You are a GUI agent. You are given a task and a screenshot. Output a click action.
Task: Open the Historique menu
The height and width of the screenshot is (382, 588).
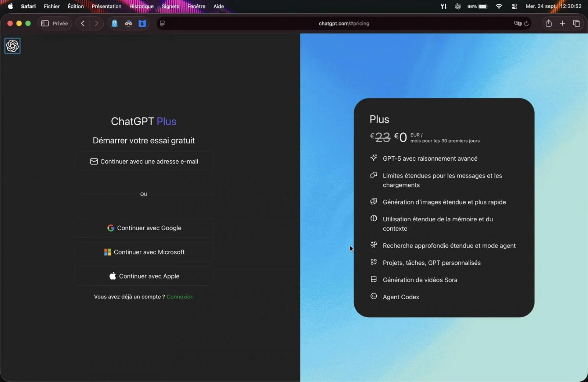[x=141, y=6]
